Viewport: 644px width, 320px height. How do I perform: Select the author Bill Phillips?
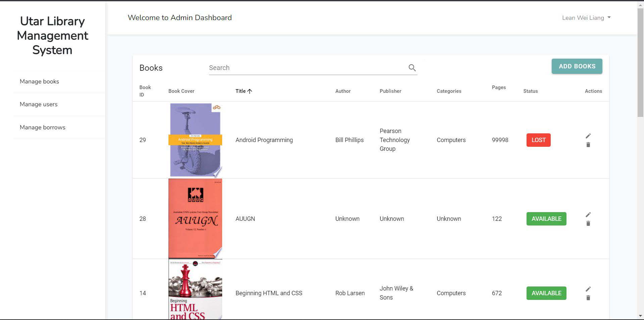349,140
